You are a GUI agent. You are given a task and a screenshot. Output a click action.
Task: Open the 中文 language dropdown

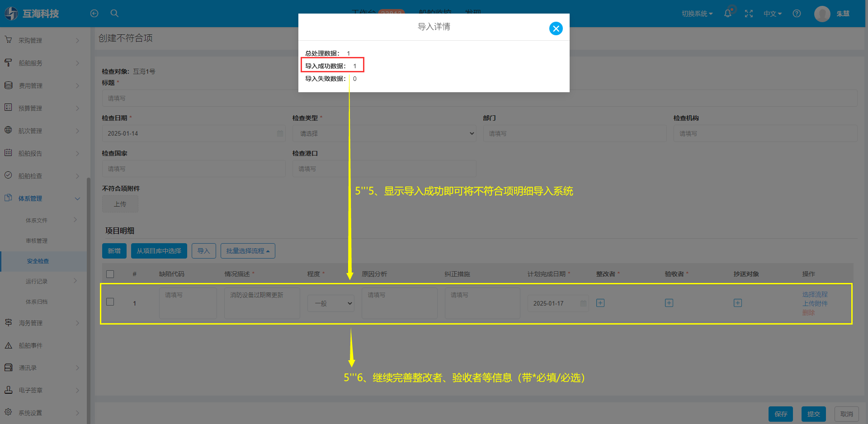click(x=773, y=14)
